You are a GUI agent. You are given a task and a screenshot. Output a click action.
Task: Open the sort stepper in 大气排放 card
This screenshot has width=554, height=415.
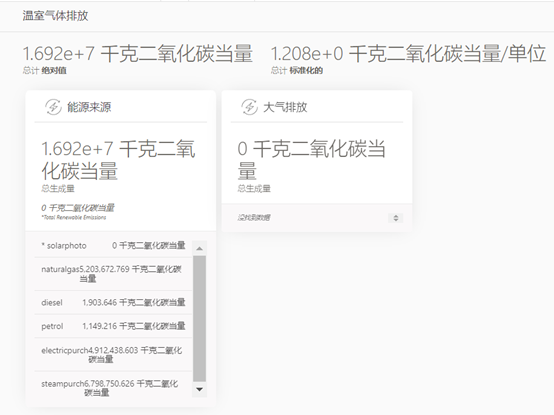click(x=396, y=218)
